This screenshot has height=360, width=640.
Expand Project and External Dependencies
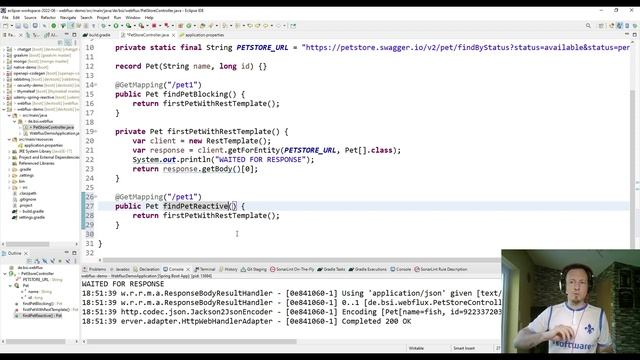[9, 158]
